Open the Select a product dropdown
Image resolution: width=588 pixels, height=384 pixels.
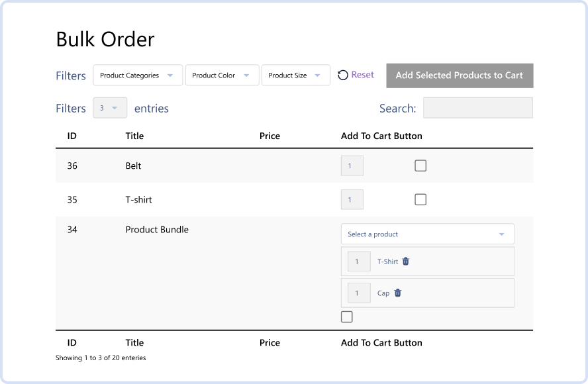427,234
